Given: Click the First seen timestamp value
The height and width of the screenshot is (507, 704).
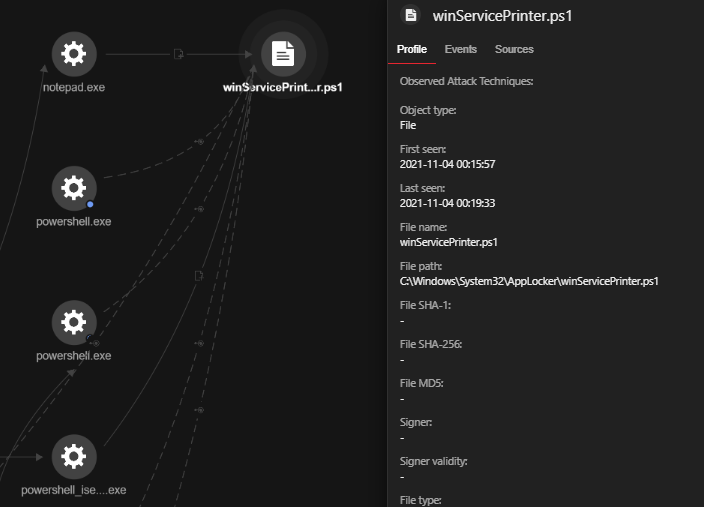Looking at the screenshot, I should click(x=447, y=164).
